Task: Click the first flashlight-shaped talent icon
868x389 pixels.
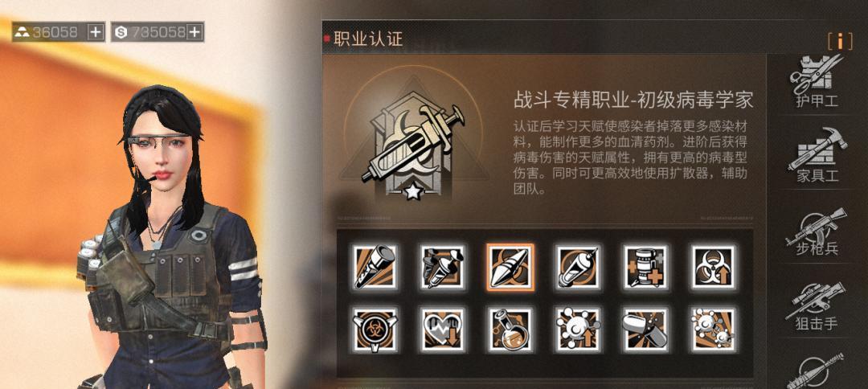Action: point(375,268)
